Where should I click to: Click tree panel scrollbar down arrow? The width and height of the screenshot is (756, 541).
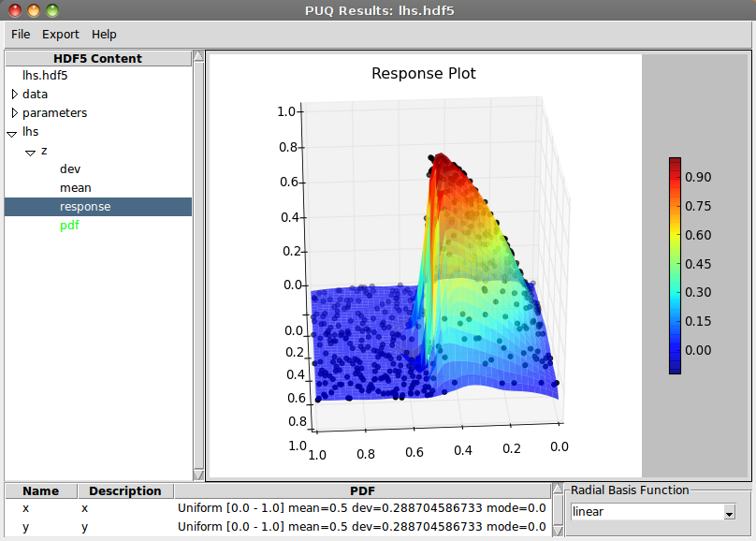(198, 475)
